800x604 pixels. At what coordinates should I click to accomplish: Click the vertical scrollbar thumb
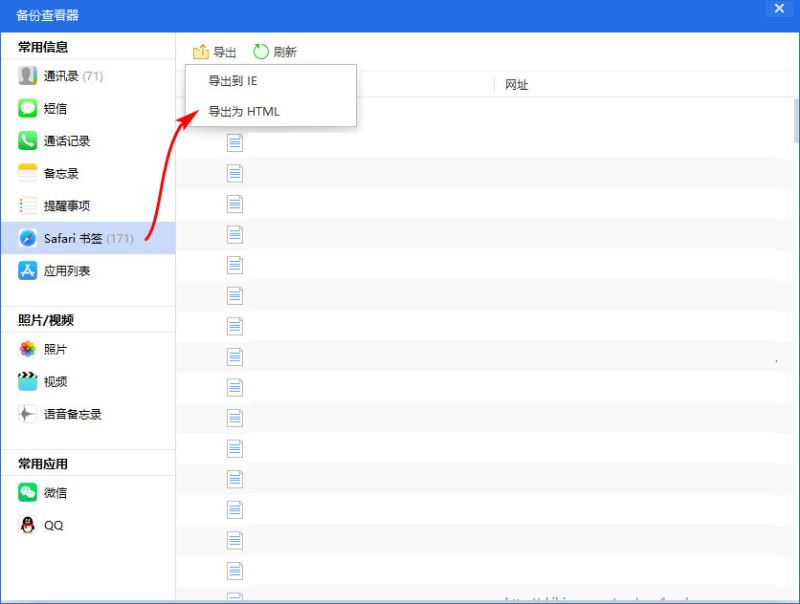tap(797, 120)
